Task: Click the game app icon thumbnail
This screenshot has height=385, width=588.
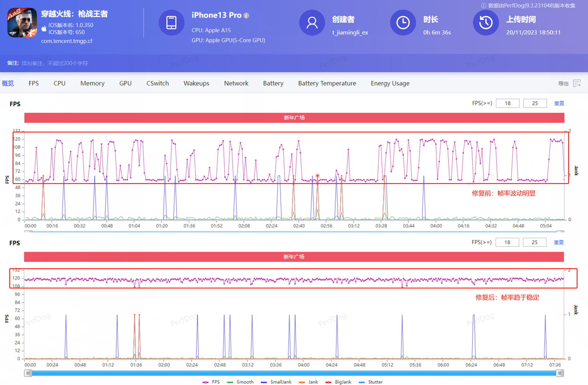Action: click(x=22, y=23)
